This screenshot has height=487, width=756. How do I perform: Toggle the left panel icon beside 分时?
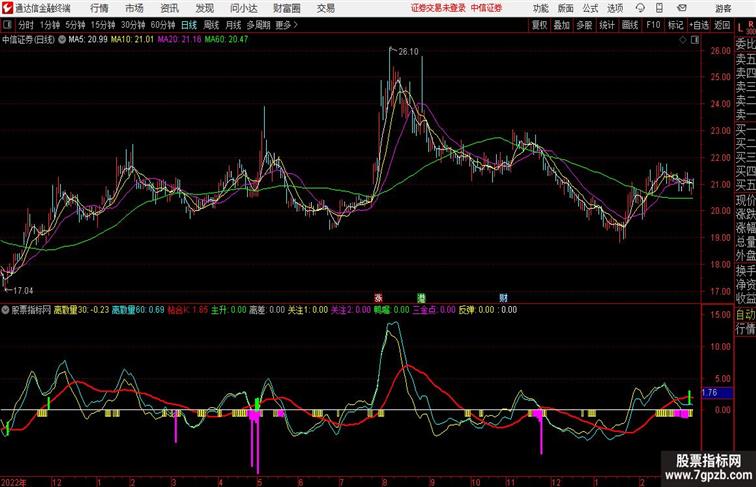(x=7, y=25)
